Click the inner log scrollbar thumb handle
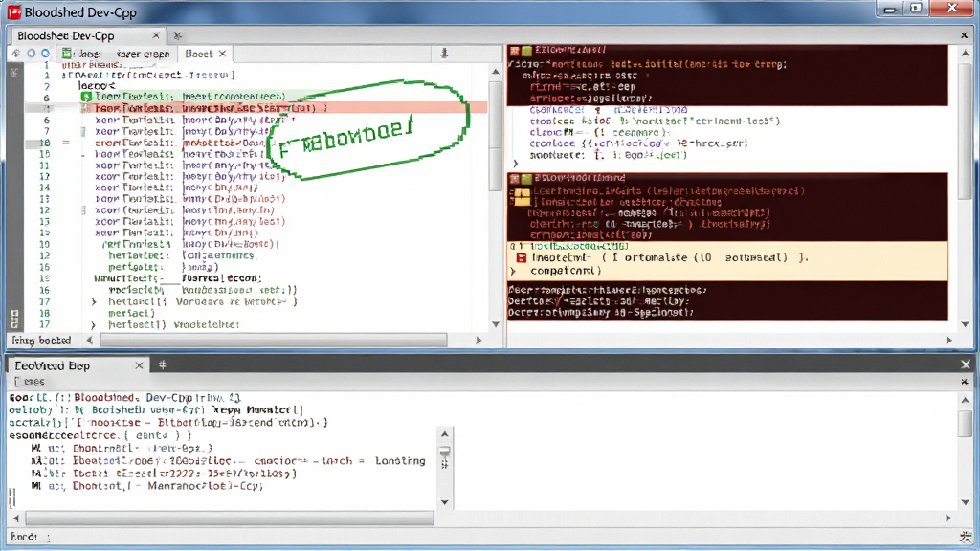Screen dimensions: 980x551 444,452
